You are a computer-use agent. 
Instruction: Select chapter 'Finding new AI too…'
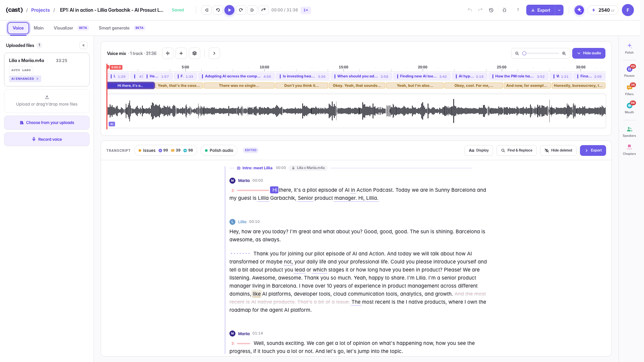[422, 76]
